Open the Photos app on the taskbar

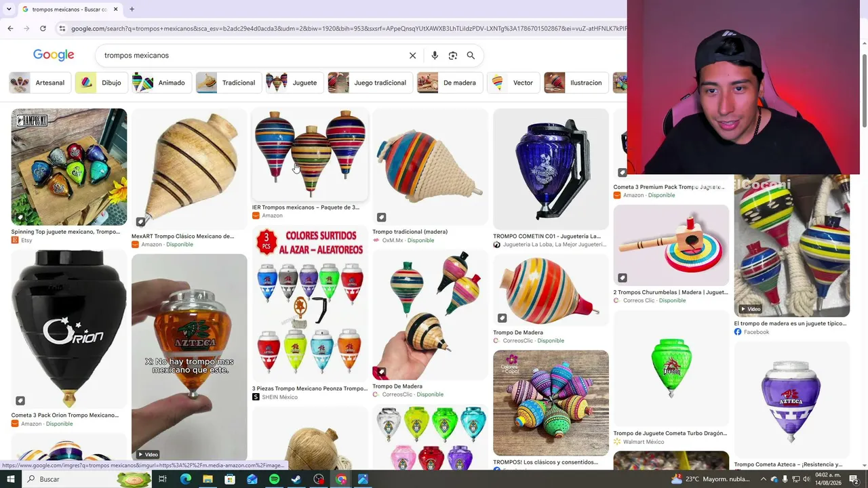pos(363,479)
